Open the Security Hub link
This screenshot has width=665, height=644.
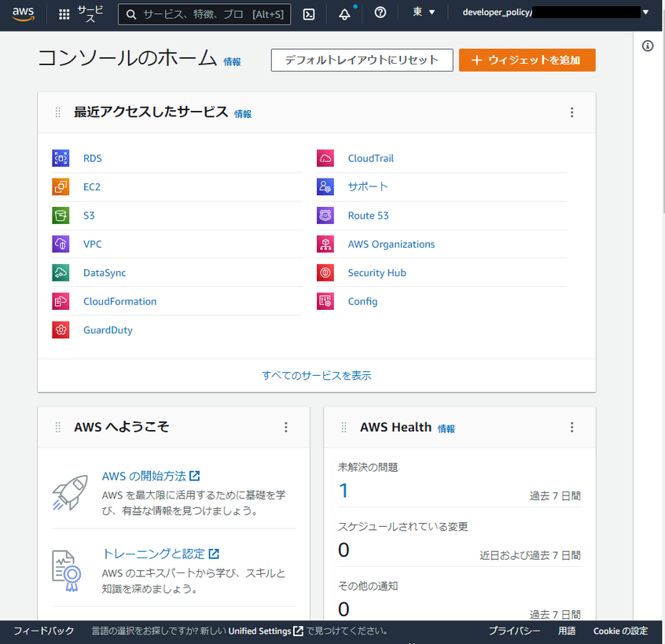point(377,273)
